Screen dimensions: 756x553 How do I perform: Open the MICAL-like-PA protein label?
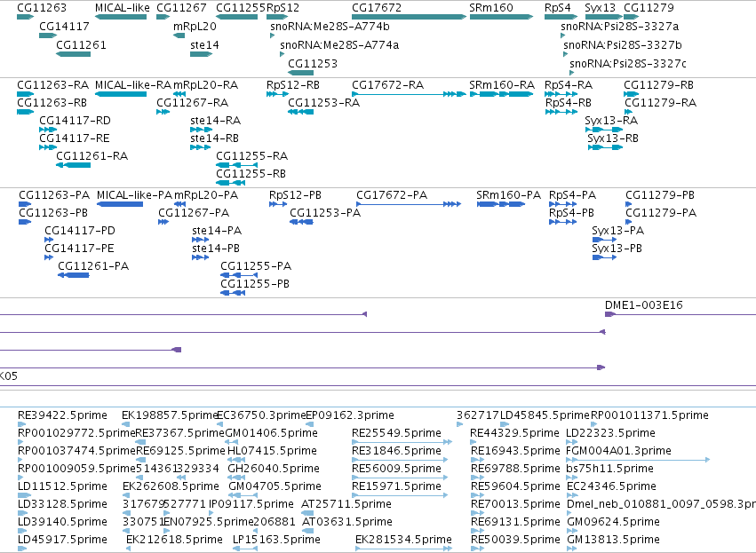134,195
